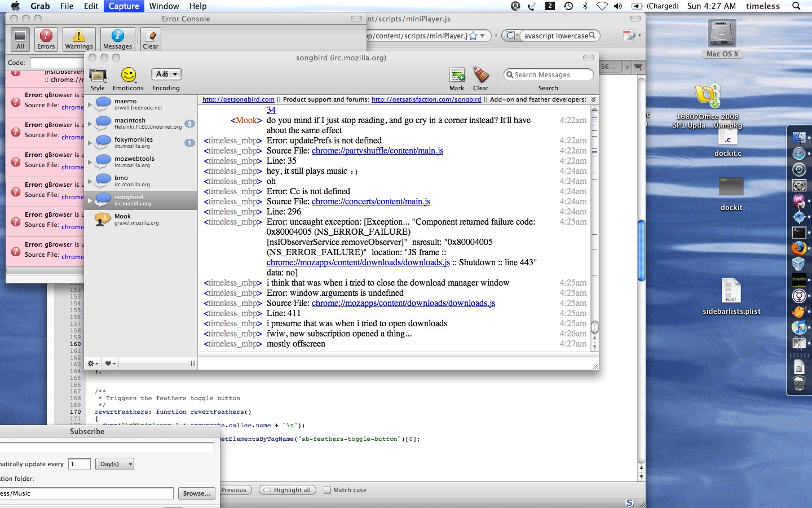This screenshot has height=508, width=812.
Task: Open the Style toolbar button in Colloquy
Action: click(x=98, y=79)
